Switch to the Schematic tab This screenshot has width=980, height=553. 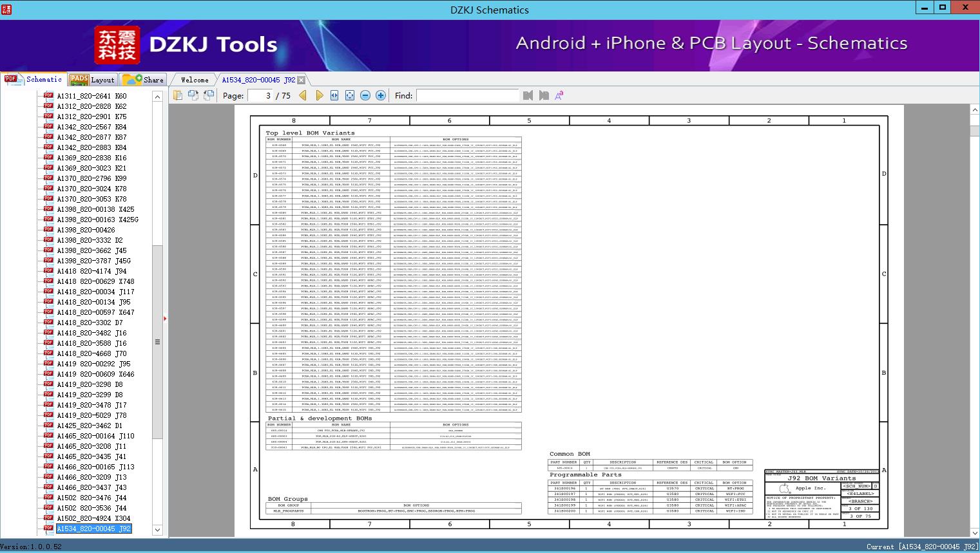click(x=34, y=79)
